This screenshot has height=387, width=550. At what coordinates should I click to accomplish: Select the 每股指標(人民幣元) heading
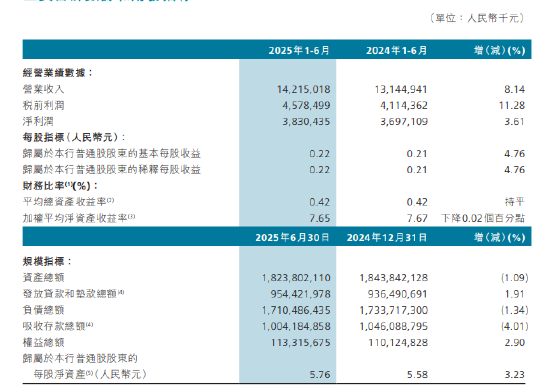coord(74,137)
